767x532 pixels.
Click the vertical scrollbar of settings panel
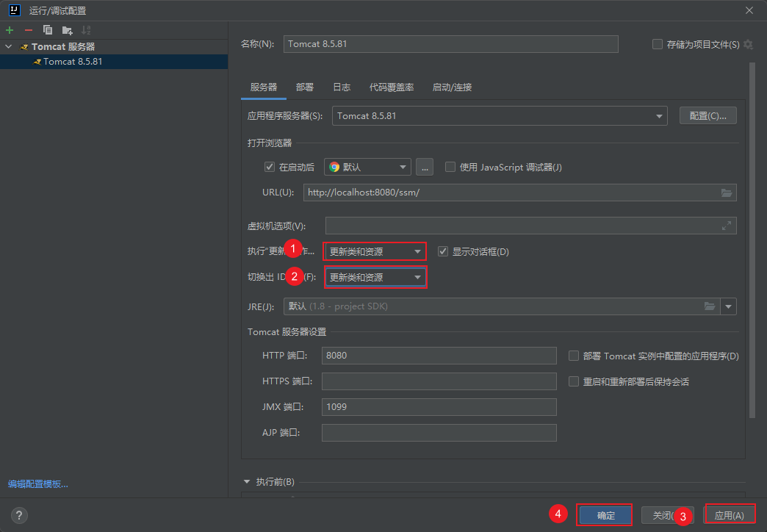[752, 240]
